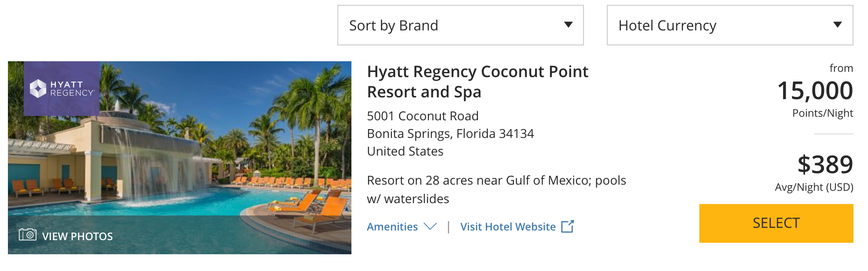Click the Hotel Currency arrow indicator
This screenshot has height=271, width=868.
(x=838, y=25)
